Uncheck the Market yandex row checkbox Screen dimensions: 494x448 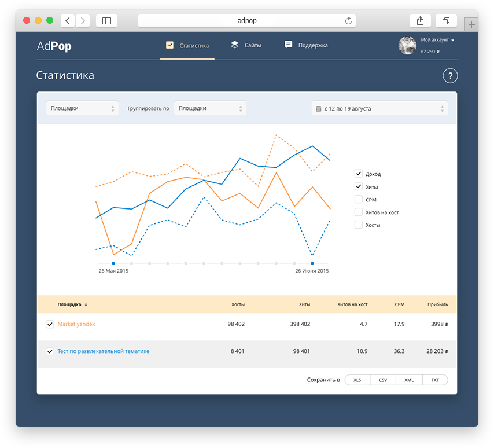tap(50, 324)
